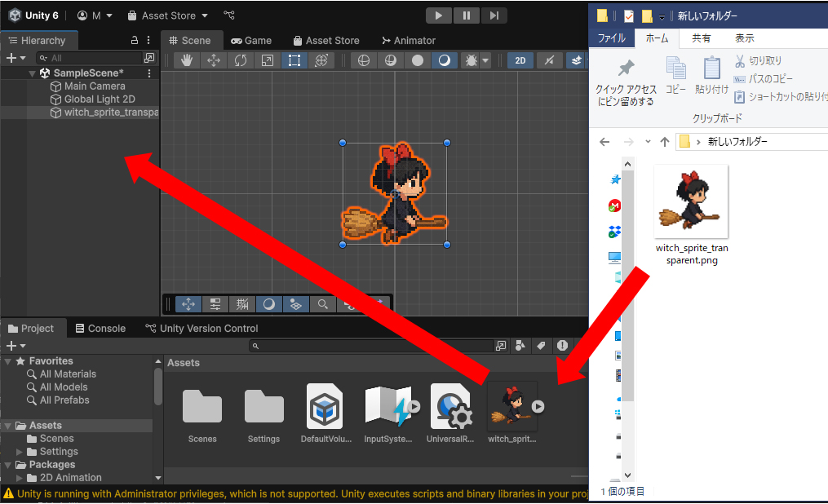Screen dimensions: 828x504
Task: Open the Asset Store view tab
Action: tap(326, 41)
